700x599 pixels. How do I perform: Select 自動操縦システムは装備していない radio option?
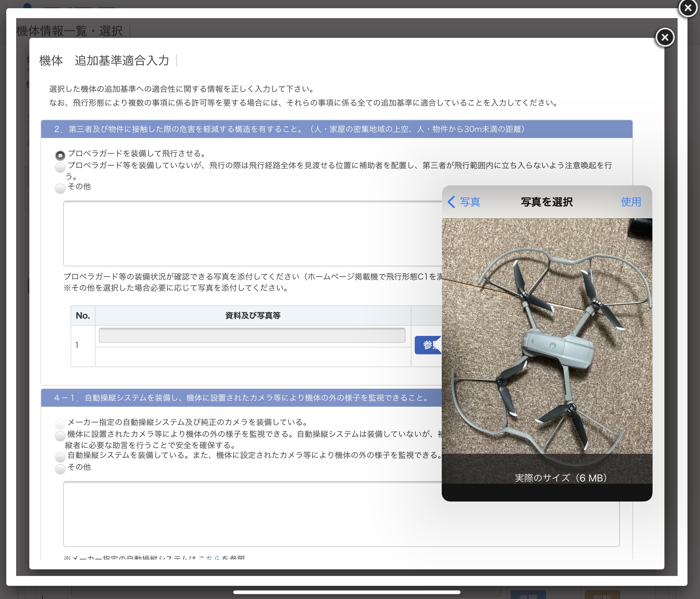(60, 436)
